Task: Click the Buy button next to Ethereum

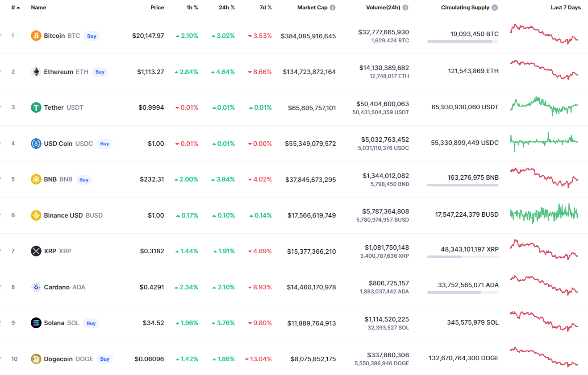Action: [100, 72]
